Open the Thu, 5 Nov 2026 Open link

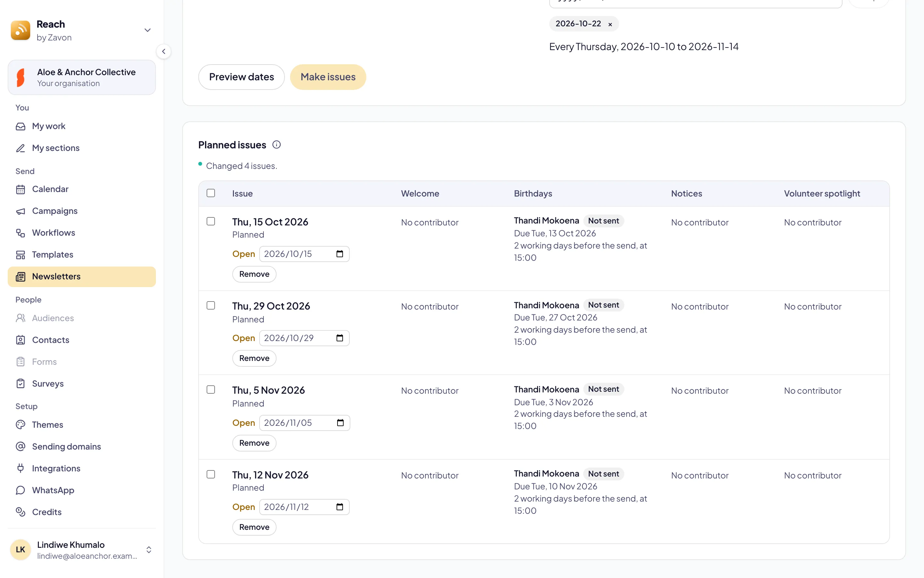(244, 423)
